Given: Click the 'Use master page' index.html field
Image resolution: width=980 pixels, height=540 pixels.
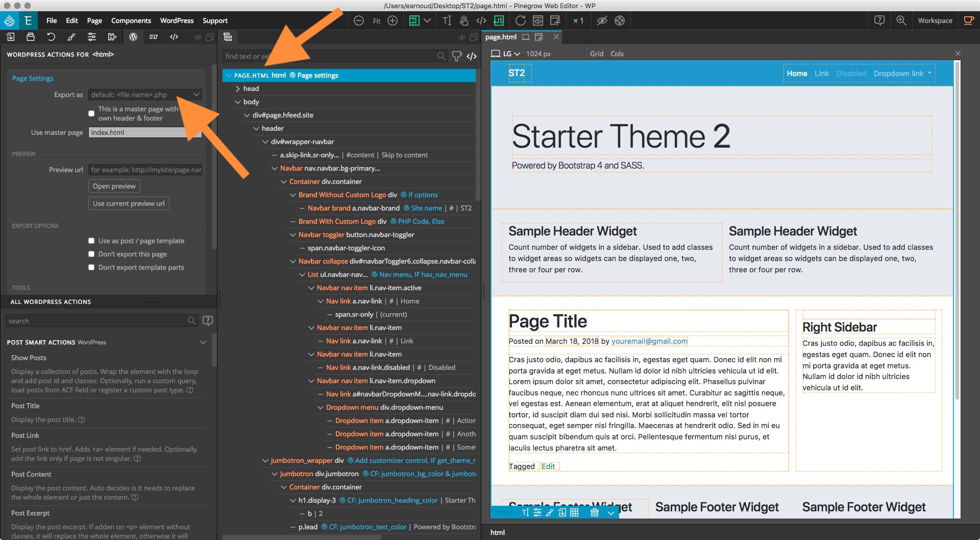Looking at the screenshot, I should click(145, 132).
